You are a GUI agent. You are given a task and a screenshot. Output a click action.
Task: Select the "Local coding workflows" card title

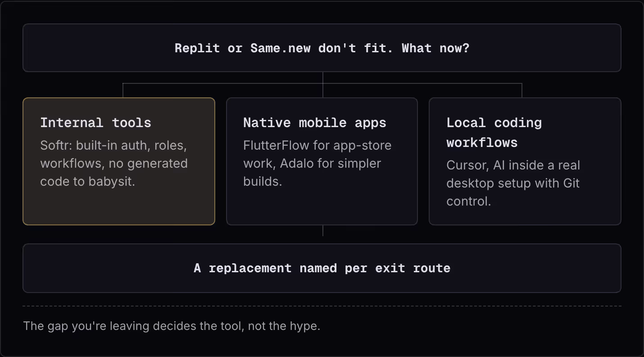pos(494,133)
